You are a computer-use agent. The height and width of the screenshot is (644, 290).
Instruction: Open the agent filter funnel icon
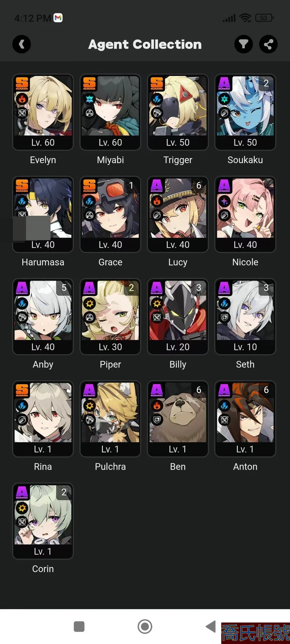point(244,44)
